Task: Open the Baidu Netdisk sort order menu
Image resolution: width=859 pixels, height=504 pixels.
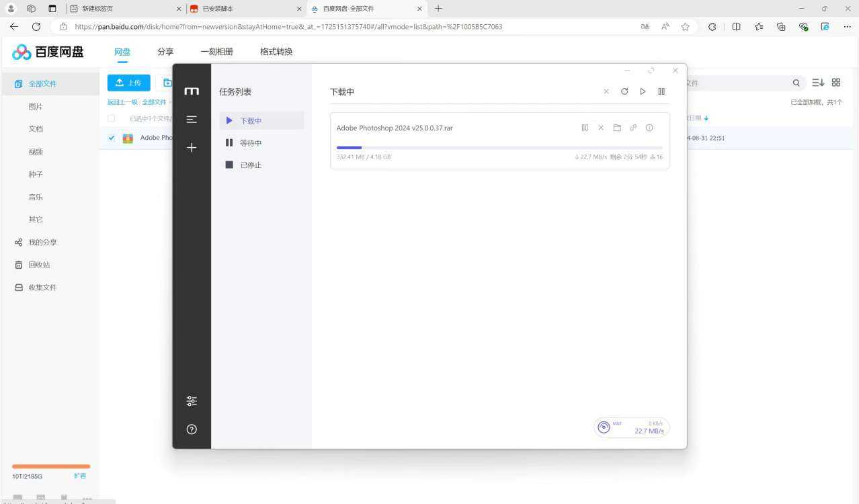Action: (818, 83)
